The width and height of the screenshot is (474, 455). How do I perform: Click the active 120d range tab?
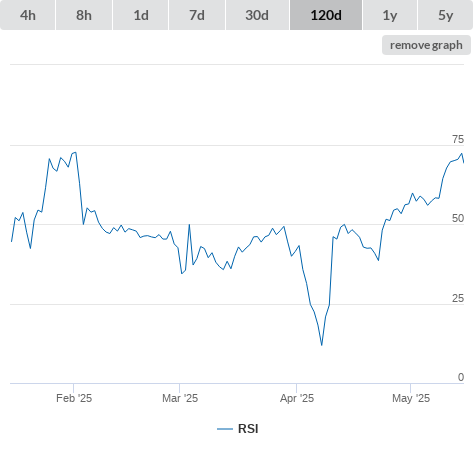(326, 15)
